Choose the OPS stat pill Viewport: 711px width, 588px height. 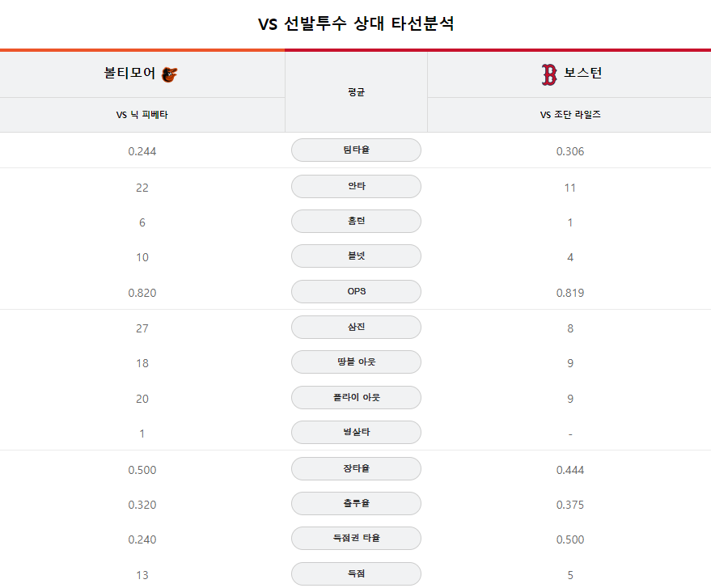pyautogui.click(x=356, y=291)
